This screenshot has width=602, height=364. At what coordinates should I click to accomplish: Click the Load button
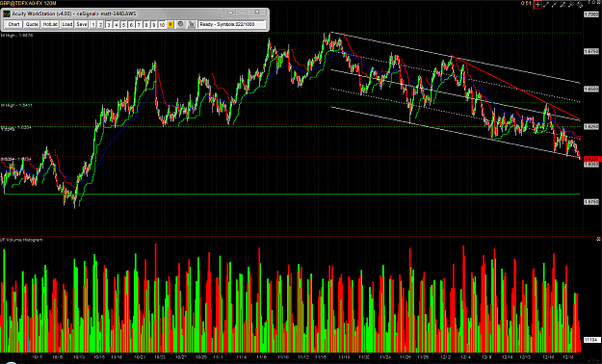pos(67,25)
